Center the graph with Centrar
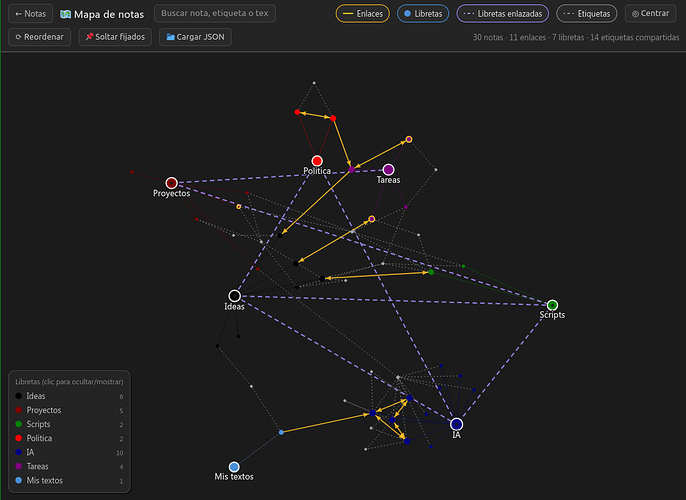The height and width of the screenshot is (500, 686). click(x=650, y=14)
